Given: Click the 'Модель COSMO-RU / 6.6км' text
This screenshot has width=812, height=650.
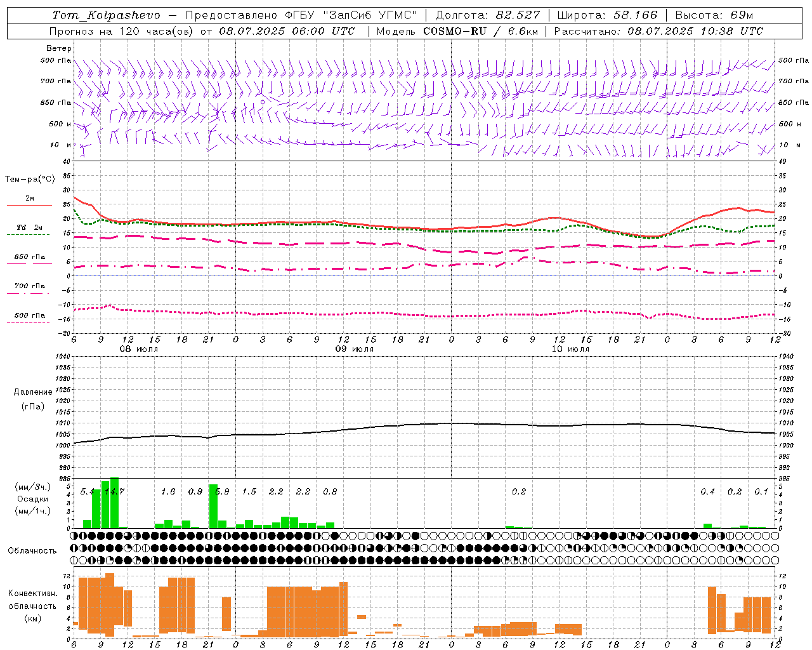Looking at the screenshot, I should (x=457, y=31).
